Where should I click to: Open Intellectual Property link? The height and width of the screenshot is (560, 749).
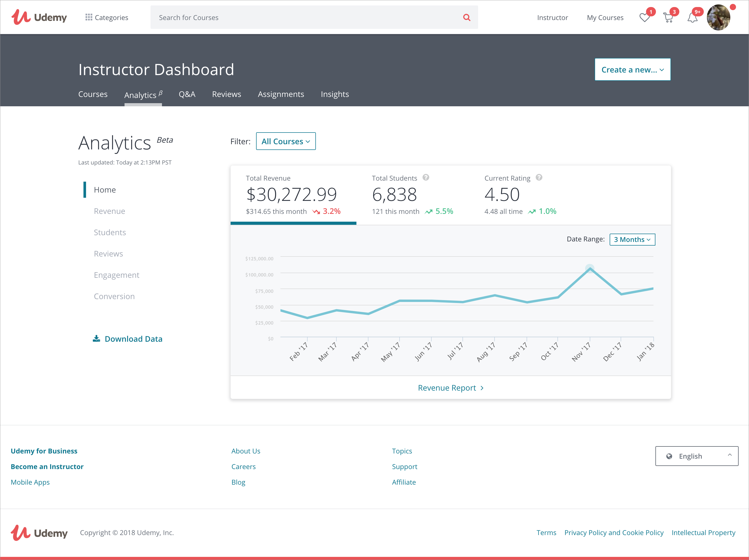pos(703,533)
